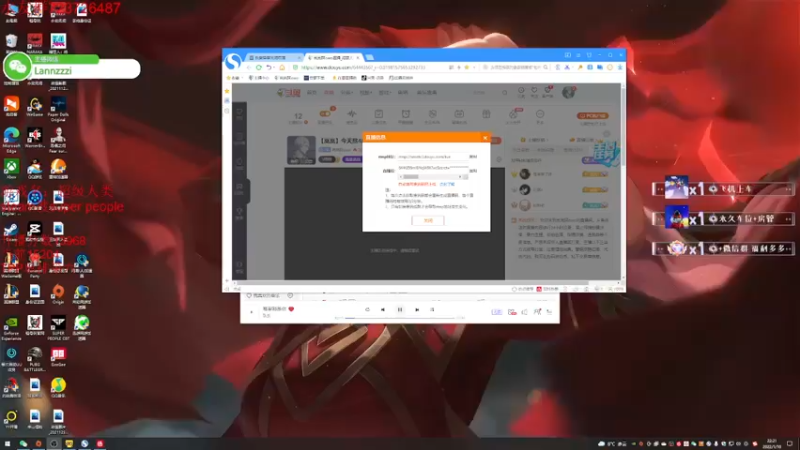Go back with the browser back arrow
This screenshot has width=800, height=450.
249,67
